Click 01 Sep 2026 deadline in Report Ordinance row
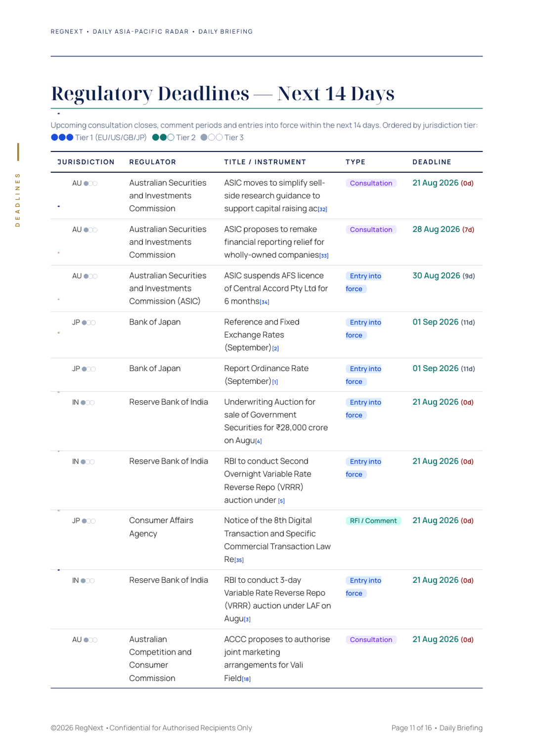Viewport: 534px width, 756px height. [444, 369]
